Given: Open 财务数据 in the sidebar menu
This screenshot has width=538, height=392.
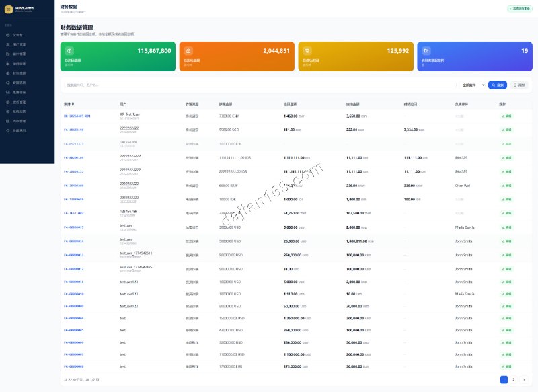Looking at the screenshot, I should coord(19,73).
